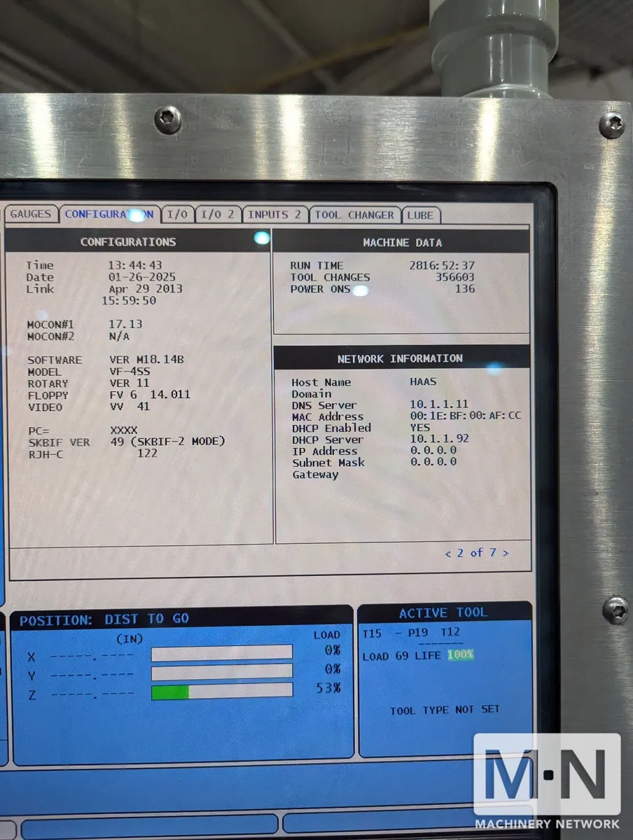Image resolution: width=633 pixels, height=840 pixels.
Task: Click the X axis load bar
Action: pyautogui.click(x=221, y=653)
